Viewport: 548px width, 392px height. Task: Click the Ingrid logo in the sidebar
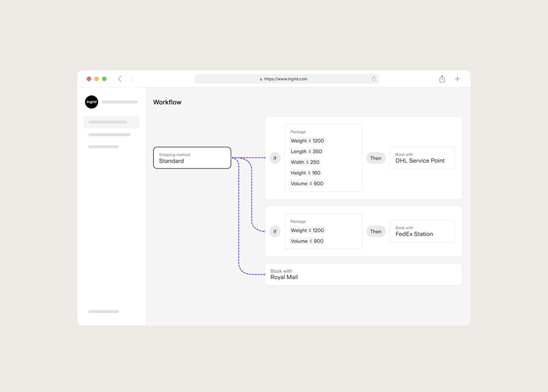91,102
